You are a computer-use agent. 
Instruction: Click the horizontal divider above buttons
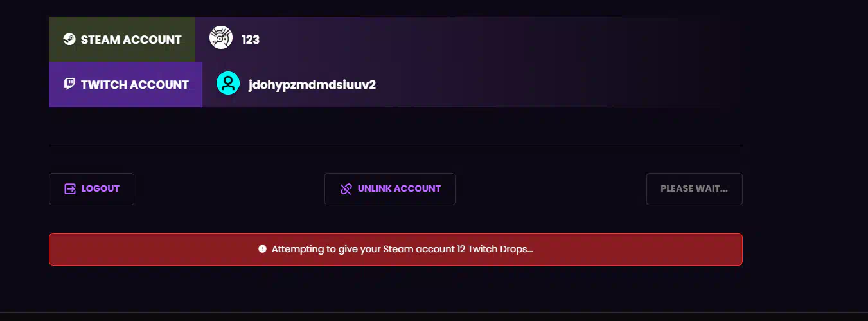395,145
